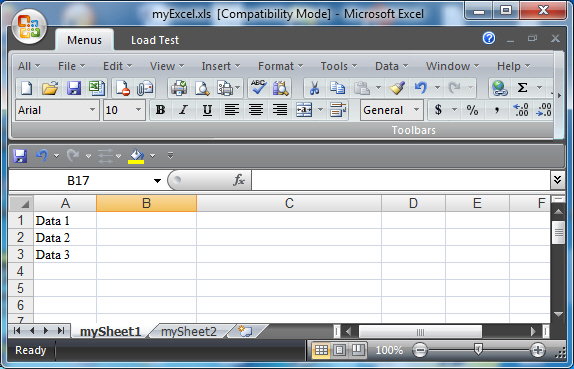
Task: Switch to the Load Test tab
Action: coord(155,40)
